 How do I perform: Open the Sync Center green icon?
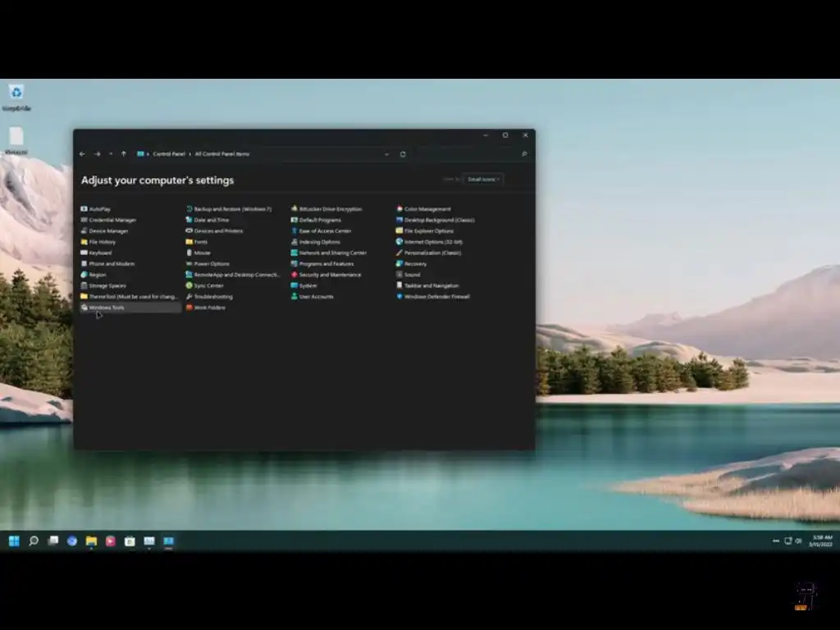(189, 285)
